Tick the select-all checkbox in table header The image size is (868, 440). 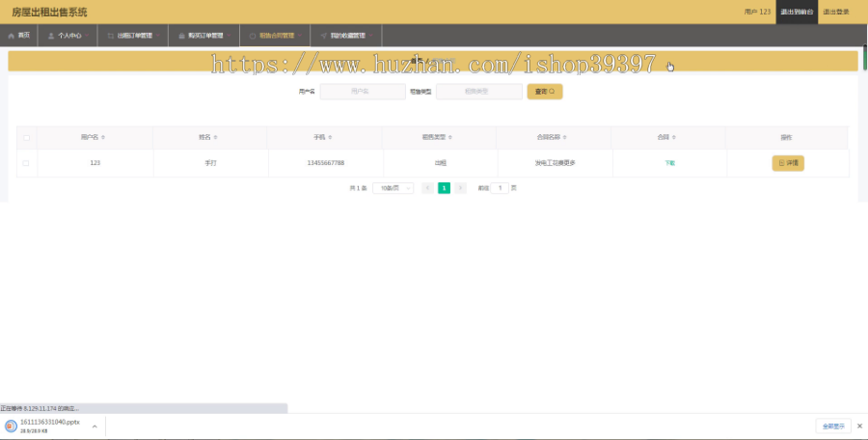point(26,137)
